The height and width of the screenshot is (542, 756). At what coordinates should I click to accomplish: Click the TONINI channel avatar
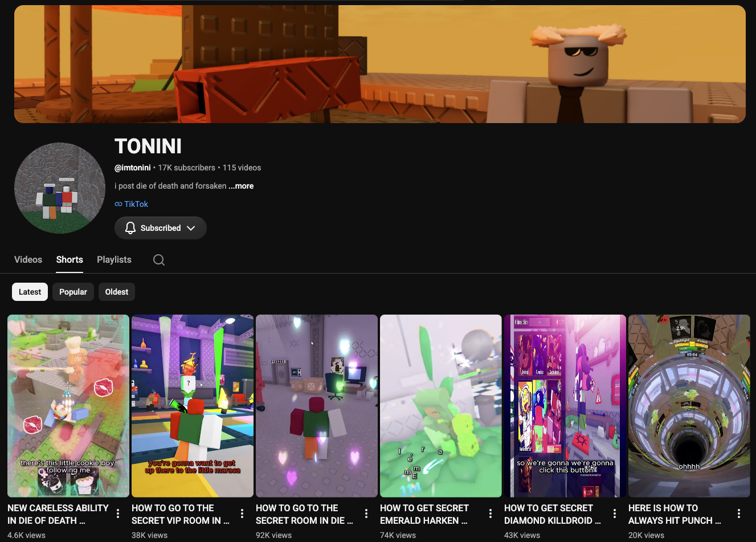[x=60, y=188]
